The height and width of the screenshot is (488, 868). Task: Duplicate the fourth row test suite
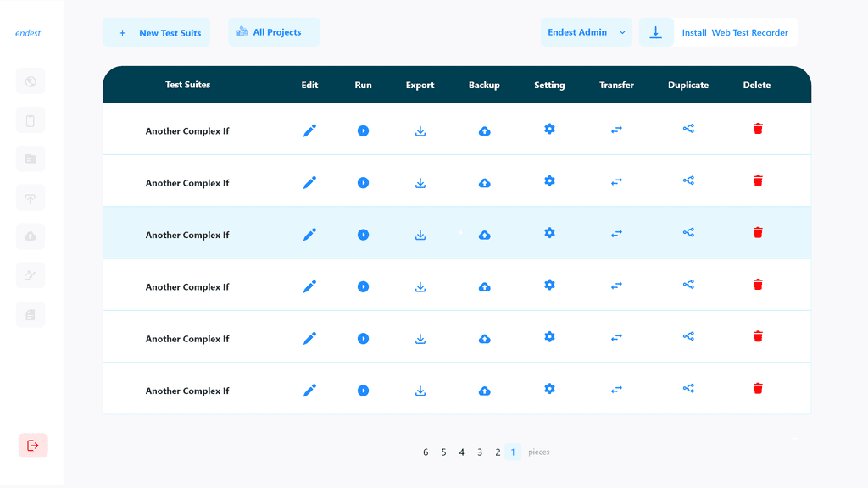click(x=688, y=285)
